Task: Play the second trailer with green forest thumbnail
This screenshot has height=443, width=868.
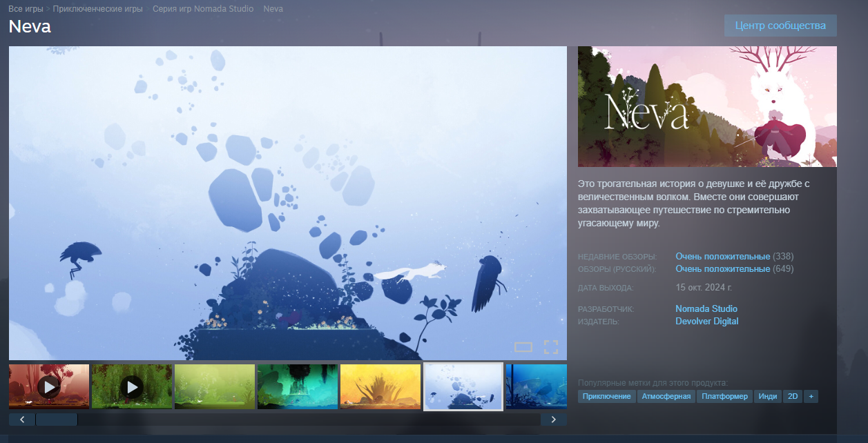Action: tap(132, 386)
